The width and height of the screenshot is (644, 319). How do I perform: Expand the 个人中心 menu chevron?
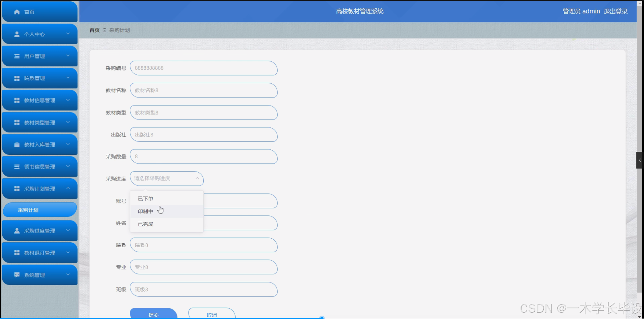pos(68,34)
